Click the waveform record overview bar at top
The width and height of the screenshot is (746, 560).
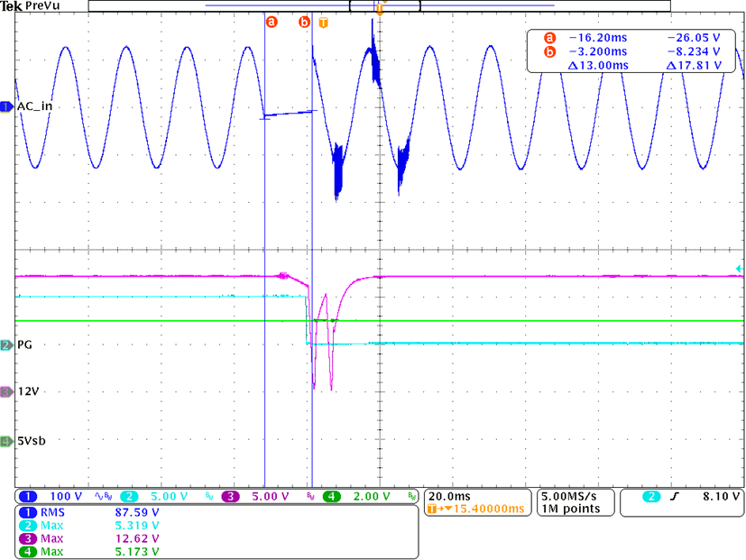click(x=379, y=5)
